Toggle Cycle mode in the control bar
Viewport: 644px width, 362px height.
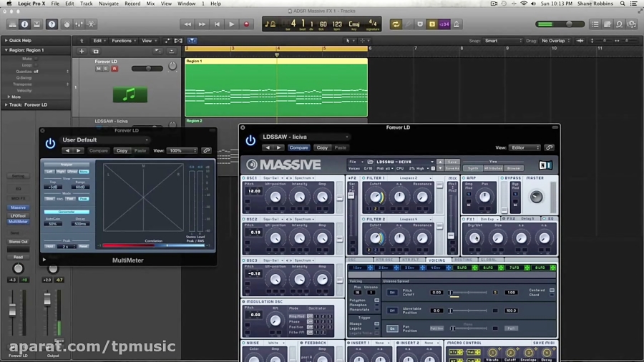[x=396, y=24]
